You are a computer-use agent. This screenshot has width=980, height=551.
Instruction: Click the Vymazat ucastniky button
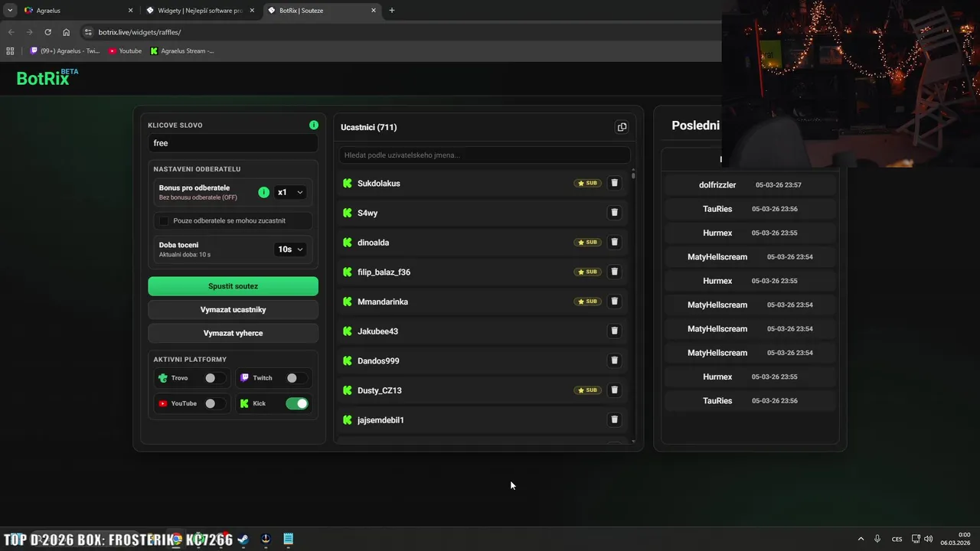[x=233, y=310]
